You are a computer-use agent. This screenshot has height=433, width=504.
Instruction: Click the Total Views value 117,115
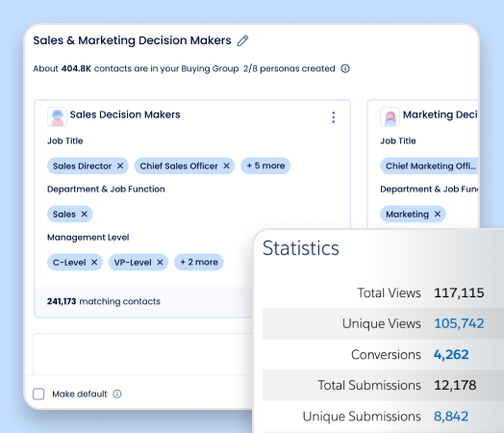point(459,293)
